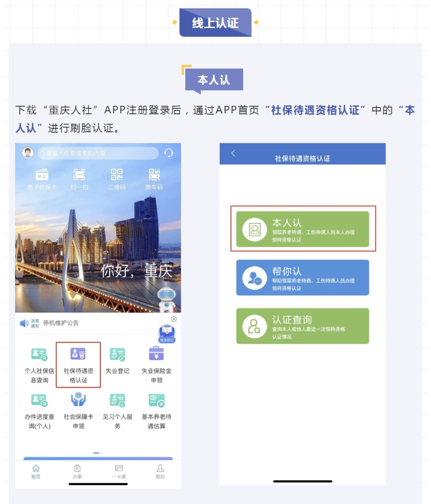
Task: Open the 二维码 QR code icon
Action: (117, 175)
